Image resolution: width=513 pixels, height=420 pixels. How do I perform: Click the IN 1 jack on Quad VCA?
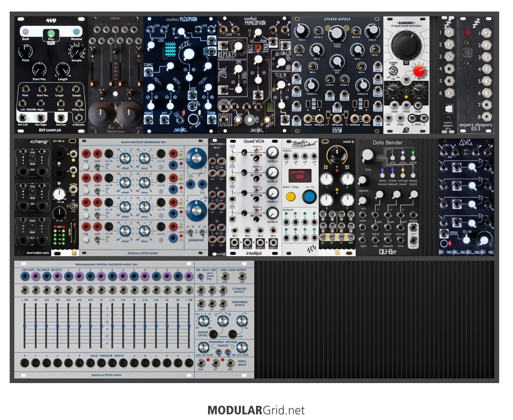(x=234, y=231)
